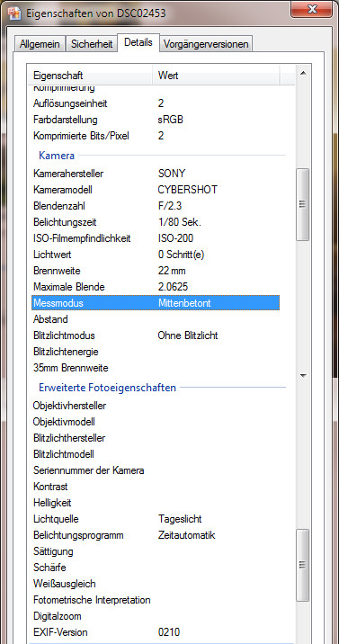Select the Kontrast row

156,487
